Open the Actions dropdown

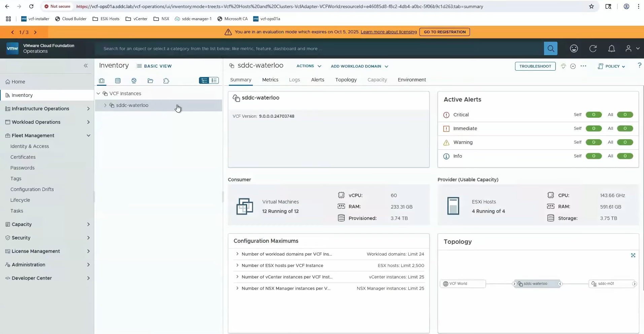click(308, 66)
